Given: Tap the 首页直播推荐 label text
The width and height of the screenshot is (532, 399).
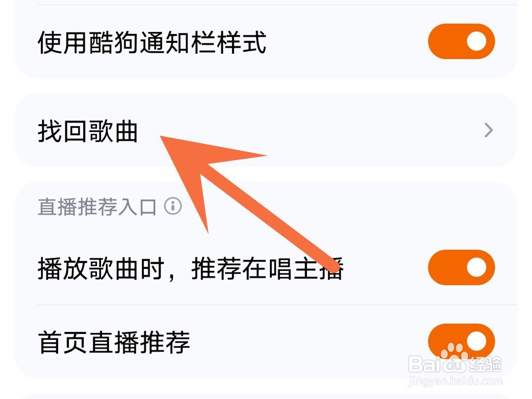Looking at the screenshot, I should coord(114,342).
